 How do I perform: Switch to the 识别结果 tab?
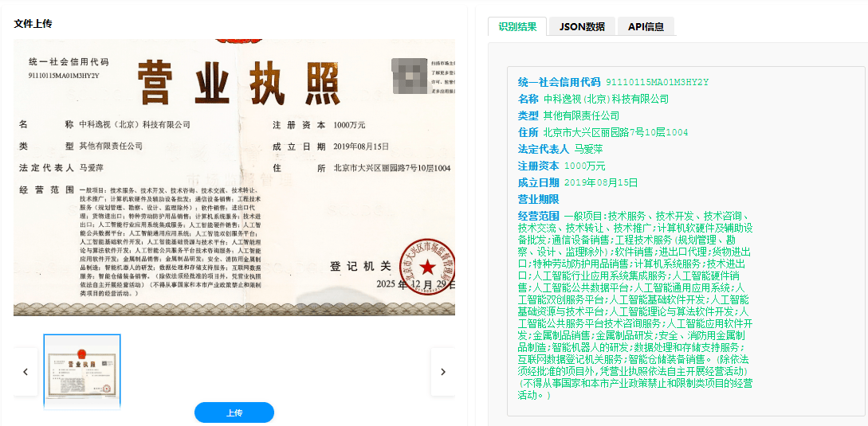point(517,26)
